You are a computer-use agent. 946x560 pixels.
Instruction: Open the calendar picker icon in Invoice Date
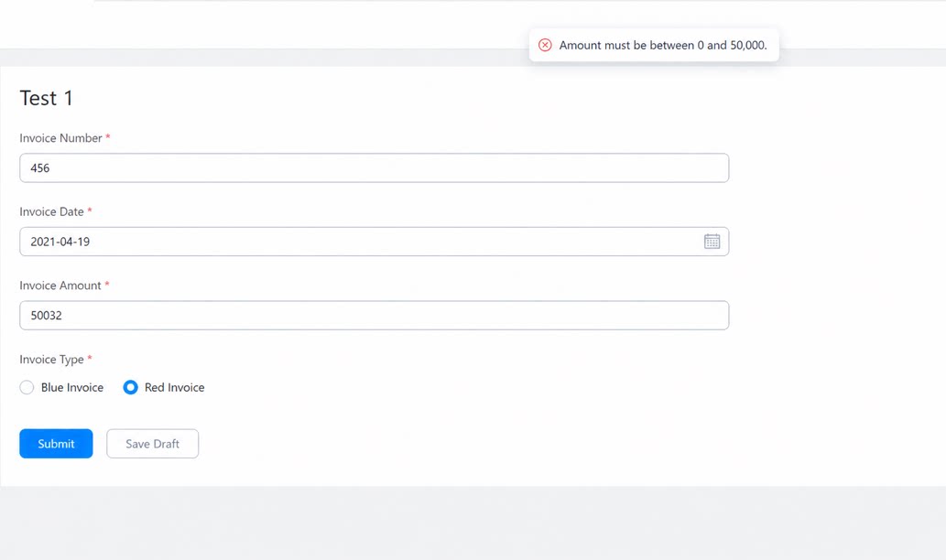pos(712,242)
